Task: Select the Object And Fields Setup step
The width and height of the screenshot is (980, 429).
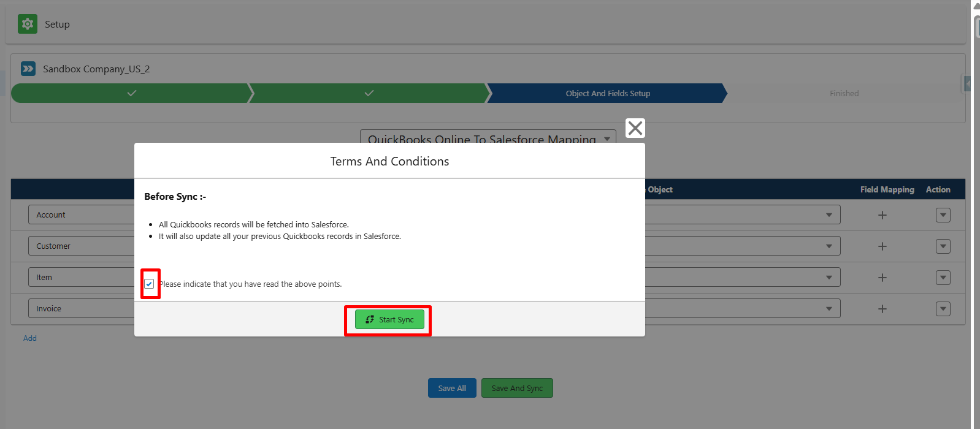Action: point(608,93)
